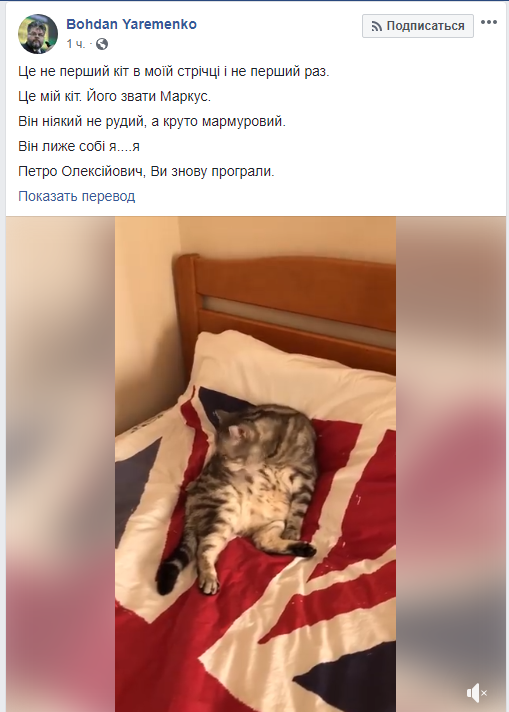The width and height of the screenshot is (509, 712).
Task: Click the left blurred video margin
Action: pos(60,464)
